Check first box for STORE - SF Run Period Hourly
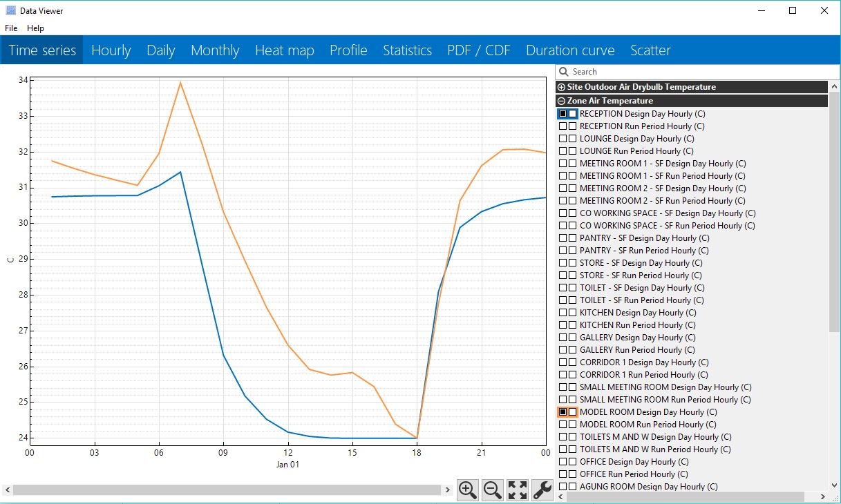The width and height of the screenshot is (841, 504). coord(563,275)
